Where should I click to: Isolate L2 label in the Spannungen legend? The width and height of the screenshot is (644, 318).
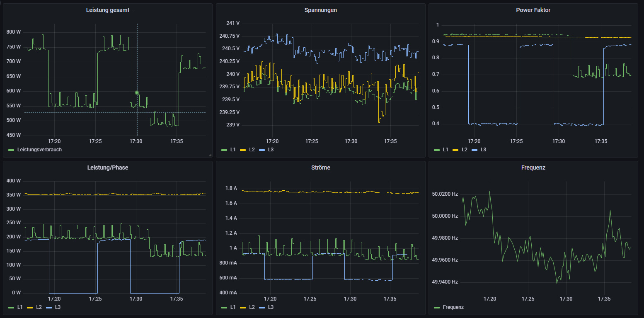[x=252, y=150]
